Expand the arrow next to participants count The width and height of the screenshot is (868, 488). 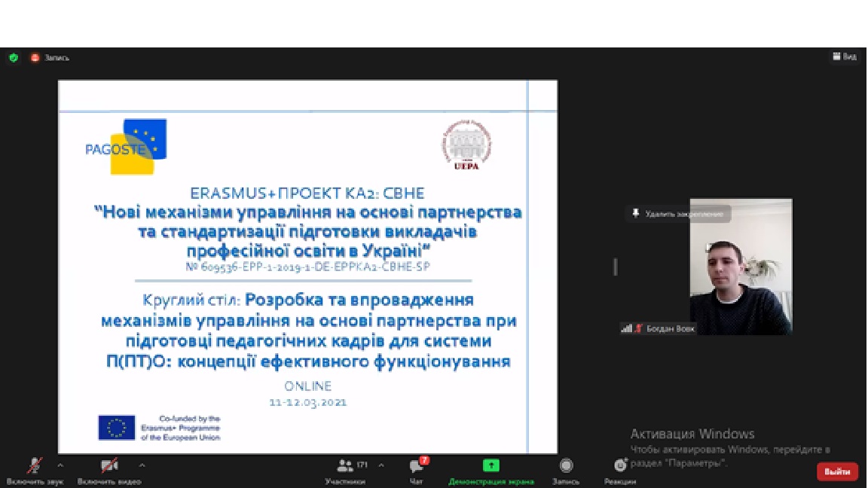(x=381, y=465)
